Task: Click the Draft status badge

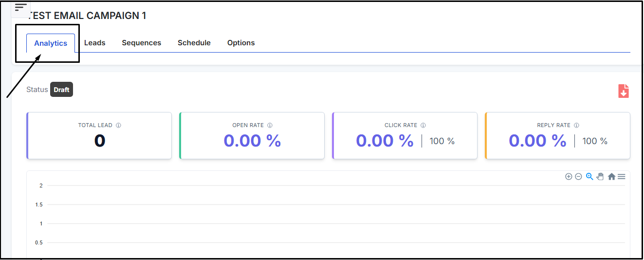Action: tap(61, 90)
